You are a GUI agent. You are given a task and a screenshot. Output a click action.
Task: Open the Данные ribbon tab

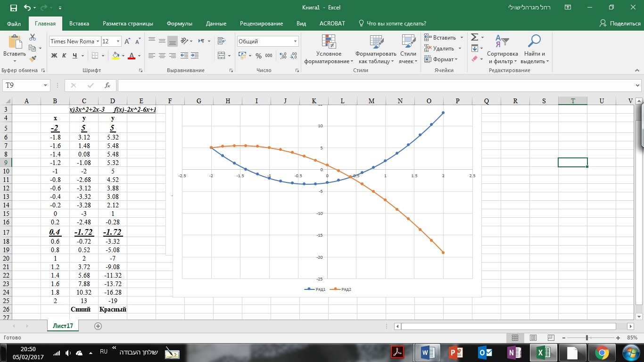216,24
